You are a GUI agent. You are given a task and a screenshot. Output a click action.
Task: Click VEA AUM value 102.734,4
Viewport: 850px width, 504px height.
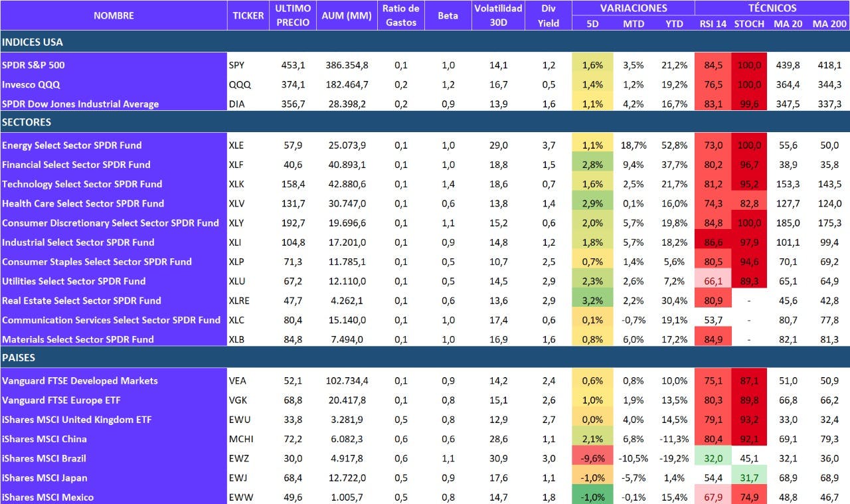click(x=347, y=380)
